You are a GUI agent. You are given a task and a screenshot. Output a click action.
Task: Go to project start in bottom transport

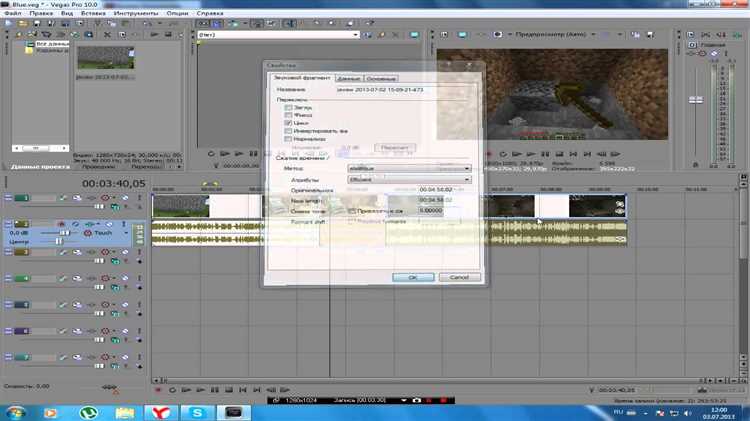(x=243, y=390)
